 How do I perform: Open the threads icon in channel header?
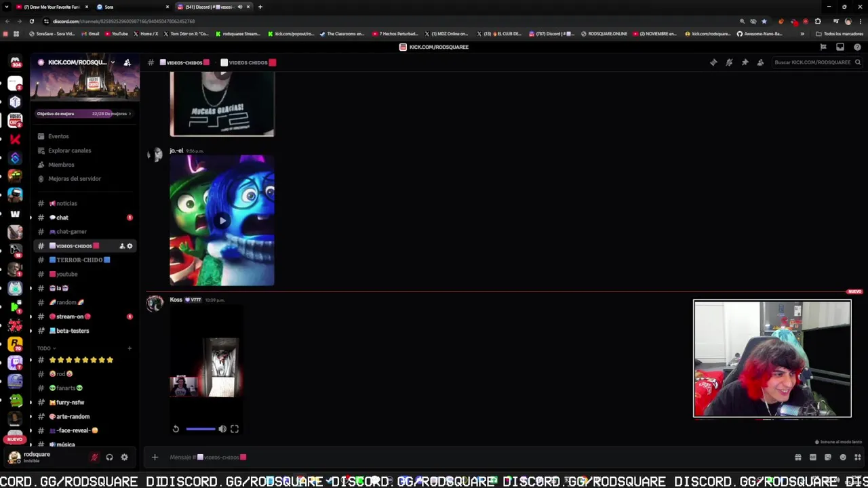click(x=713, y=62)
